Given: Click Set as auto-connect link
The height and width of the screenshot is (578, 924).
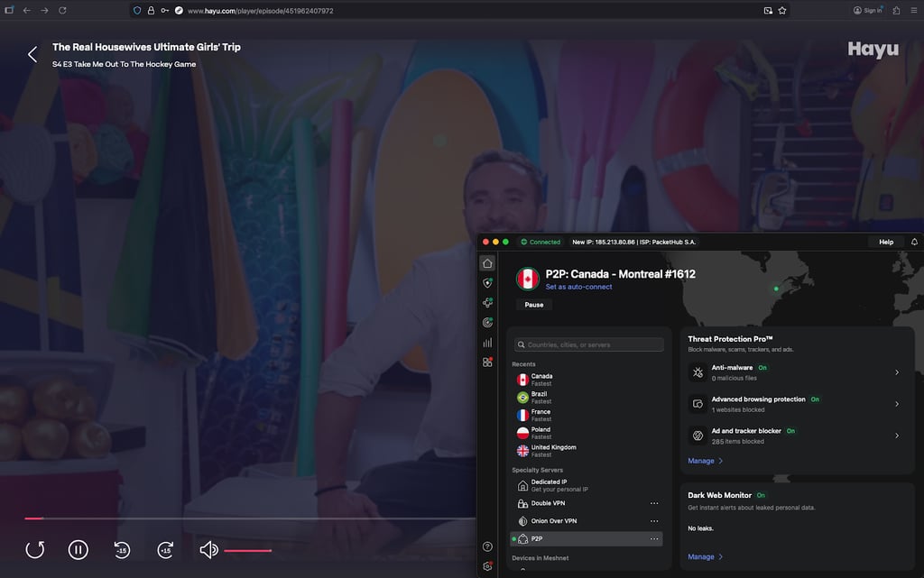Looking at the screenshot, I should click(578, 287).
